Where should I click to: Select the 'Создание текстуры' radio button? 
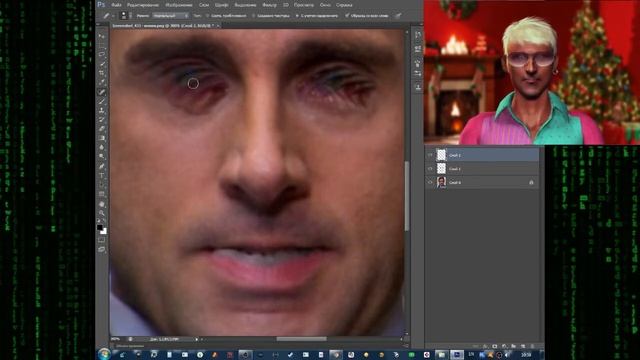pos(253,16)
